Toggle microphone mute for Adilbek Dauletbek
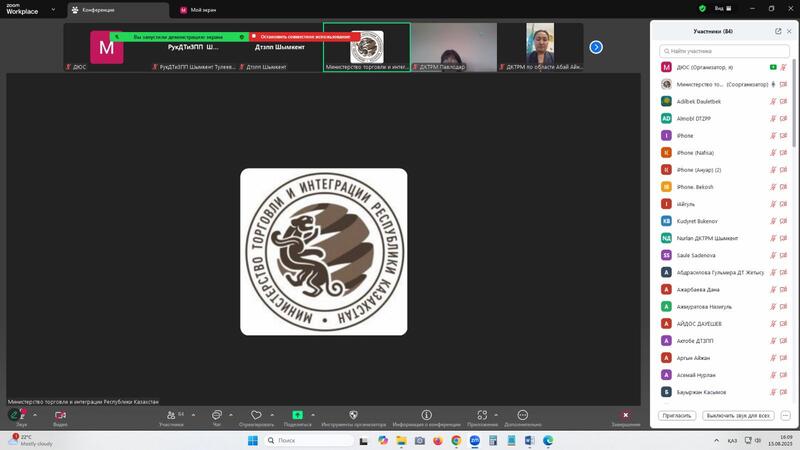The height and width of the screenshot is (450, 800). pyautogui.click(x=771, y=101)
